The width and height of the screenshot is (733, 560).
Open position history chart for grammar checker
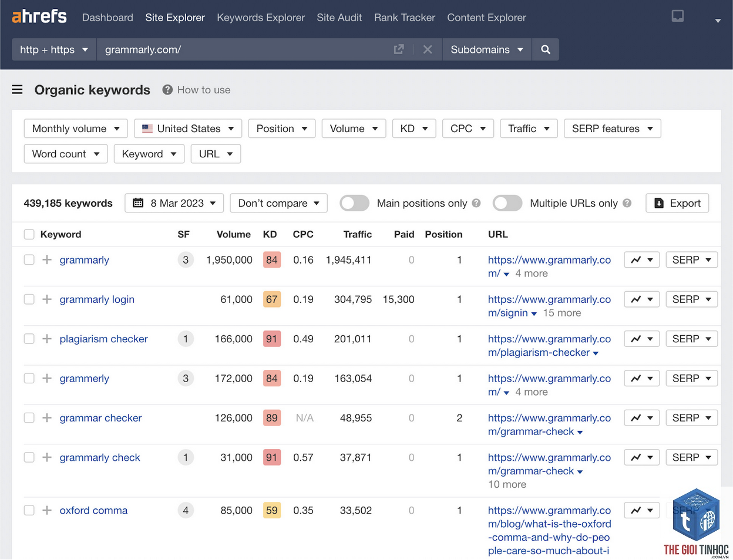(642, 418)
